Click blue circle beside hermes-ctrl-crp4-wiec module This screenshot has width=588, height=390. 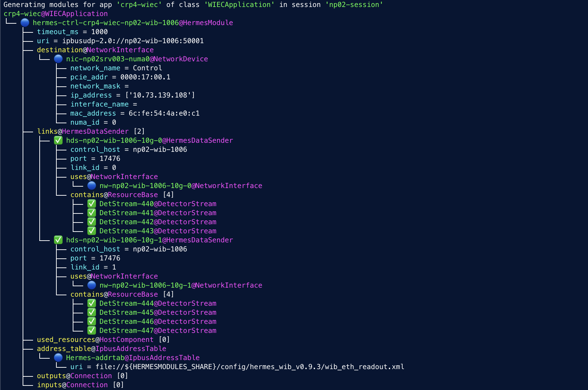(x=25, y=23)
